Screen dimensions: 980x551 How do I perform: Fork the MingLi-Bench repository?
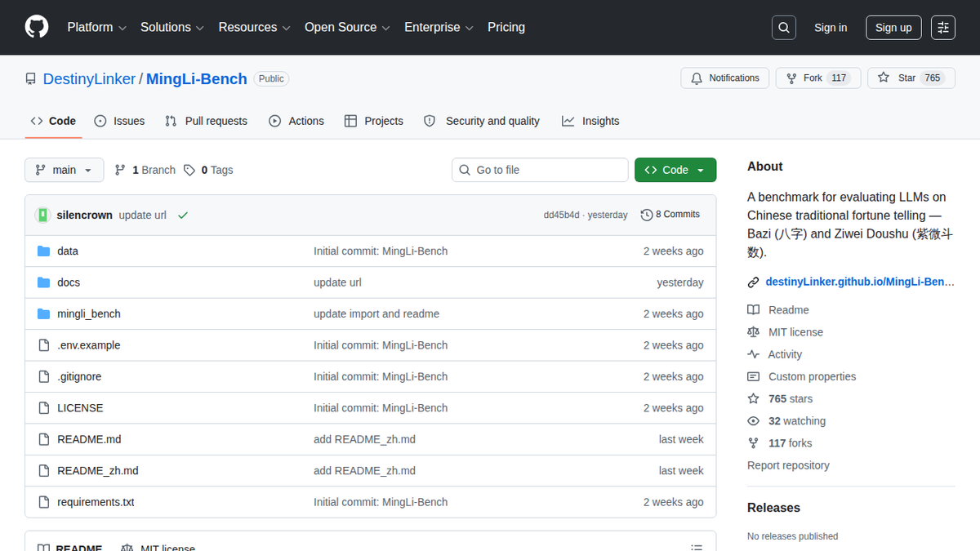click(818, 78)
